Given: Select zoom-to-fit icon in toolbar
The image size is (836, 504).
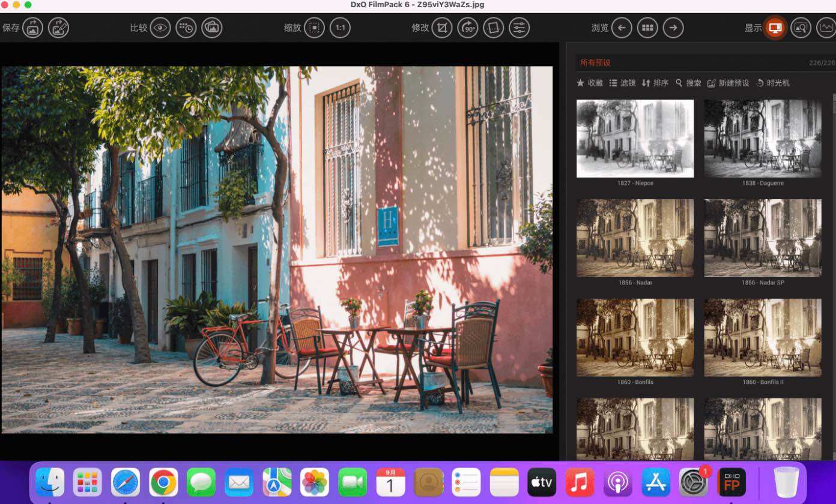Looking at the screenshot, I should pyautogui.click(x=313, y=28).
